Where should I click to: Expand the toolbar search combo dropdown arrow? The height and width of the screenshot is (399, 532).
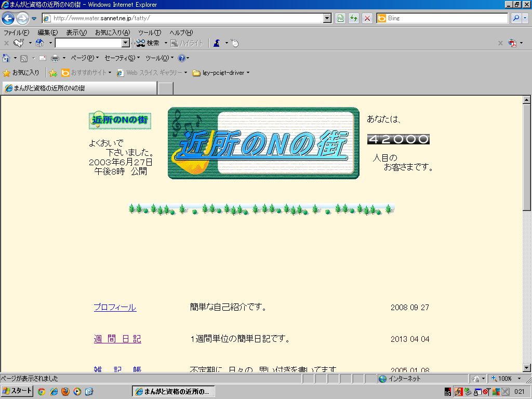[126, 43]
